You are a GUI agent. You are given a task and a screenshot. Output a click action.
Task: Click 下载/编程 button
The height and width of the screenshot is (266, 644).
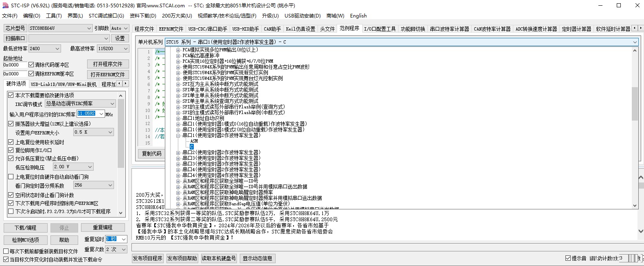26,228
